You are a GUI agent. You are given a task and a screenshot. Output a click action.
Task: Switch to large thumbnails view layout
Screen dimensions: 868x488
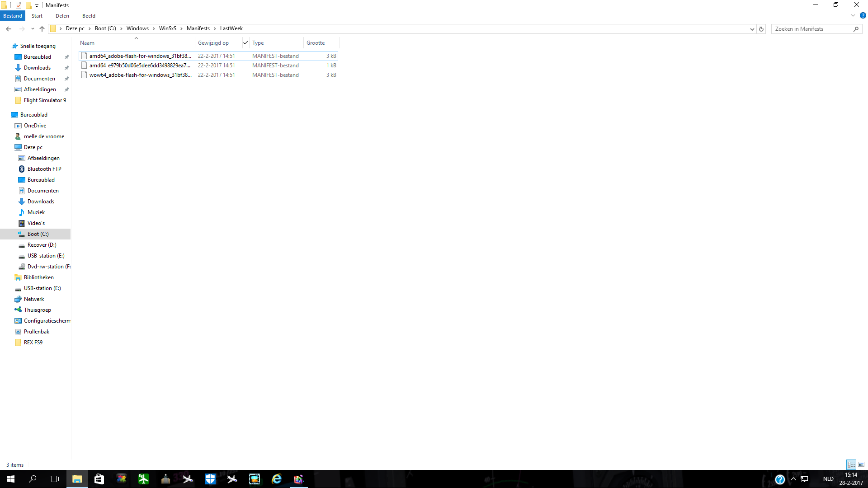861,465
